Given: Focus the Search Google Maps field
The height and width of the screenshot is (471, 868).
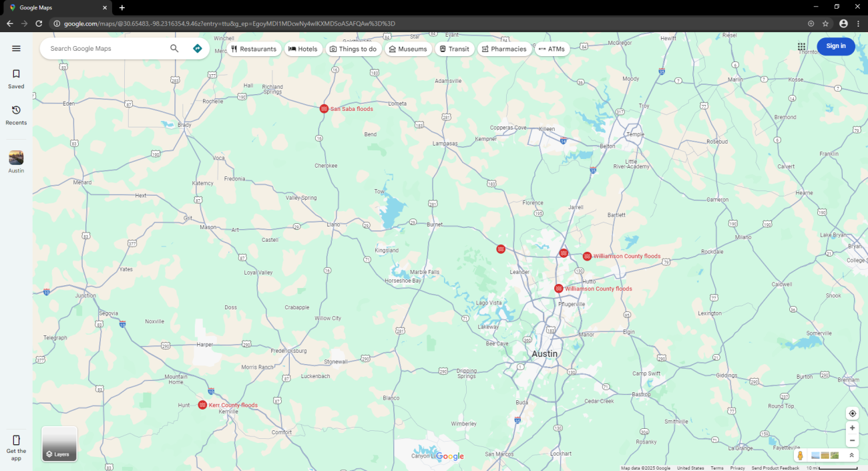Looking at the screenshot, I should pyautogui.click(x=107, y=49).
